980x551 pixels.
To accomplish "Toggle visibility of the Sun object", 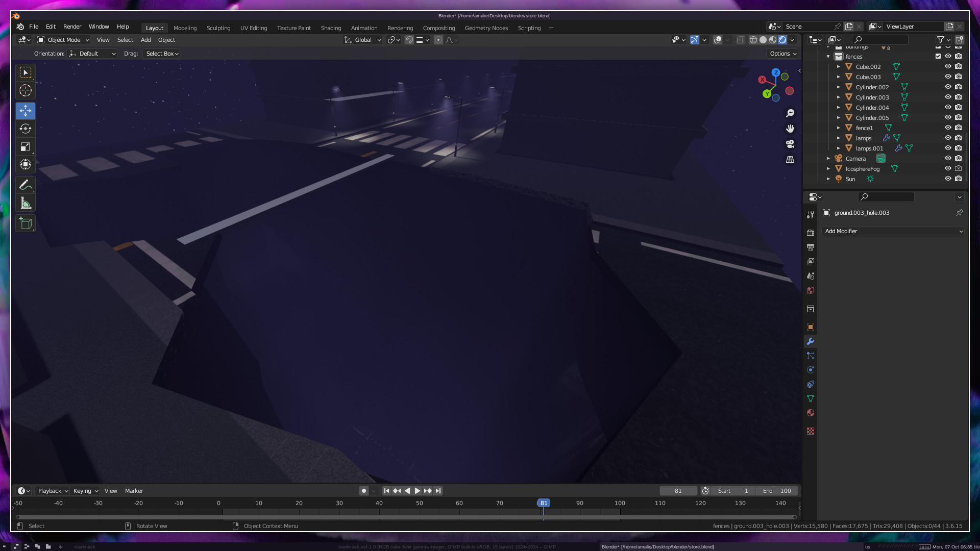I will pyautogui.click(x=948, y=179).
